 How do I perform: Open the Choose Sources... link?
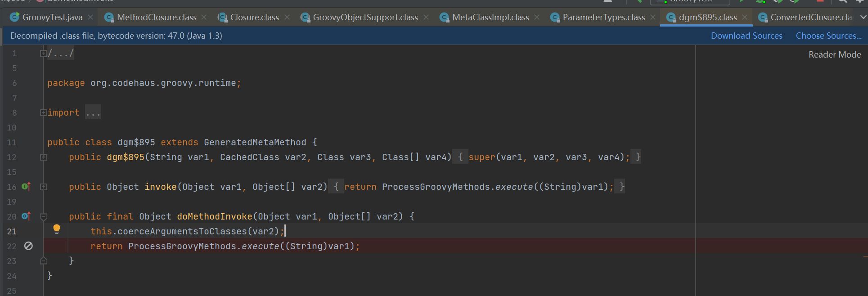click(x=829, y=36)
